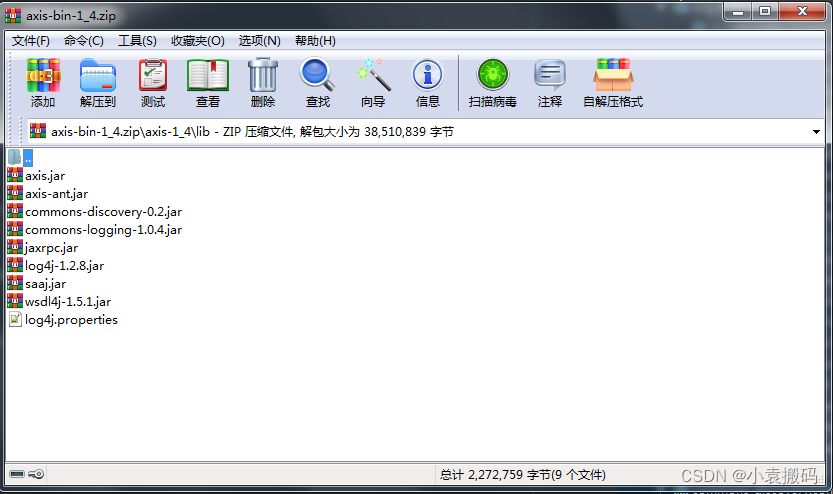833x494 pixels.
Task: Click the key icon in status bar
Action: pyautogui.click(x=36, y=474)
